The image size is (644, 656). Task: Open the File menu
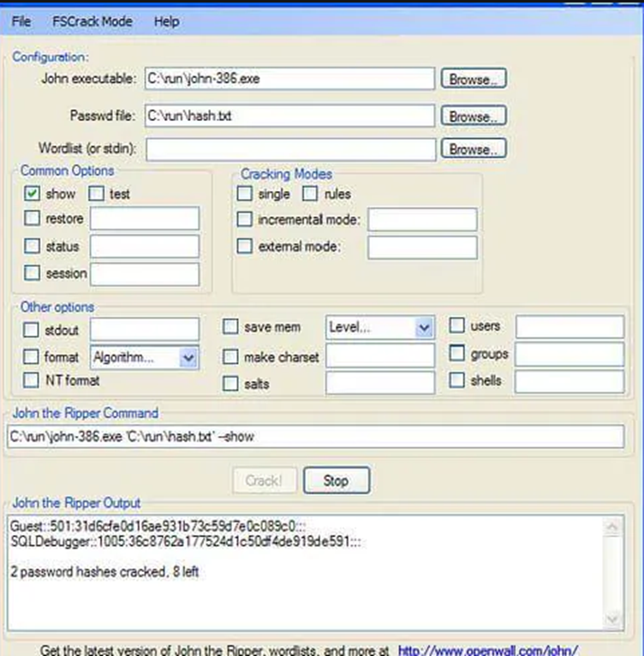21,21
